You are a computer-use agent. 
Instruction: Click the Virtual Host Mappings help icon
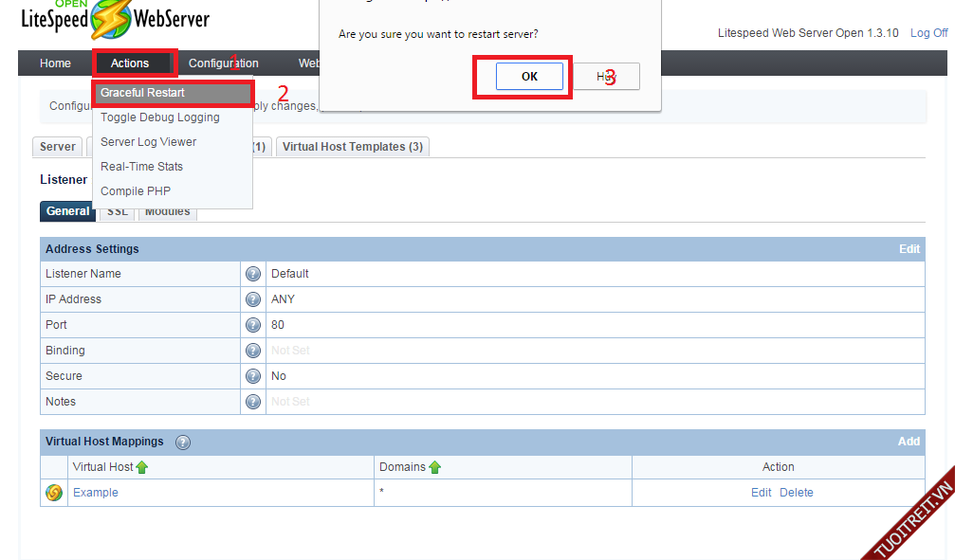click(183, 443)
